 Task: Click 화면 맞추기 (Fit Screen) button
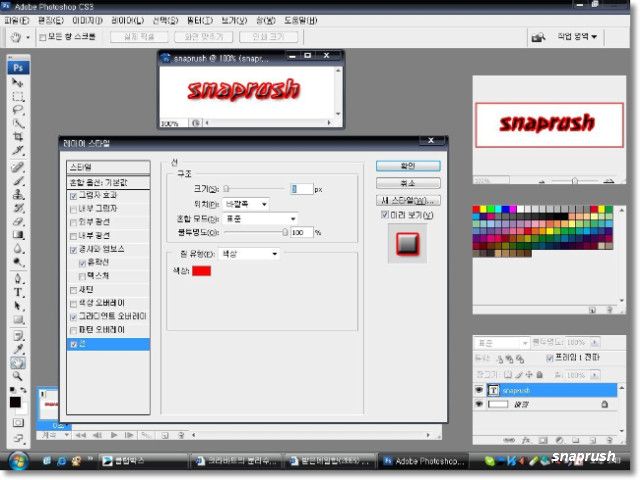click(204, 37)
